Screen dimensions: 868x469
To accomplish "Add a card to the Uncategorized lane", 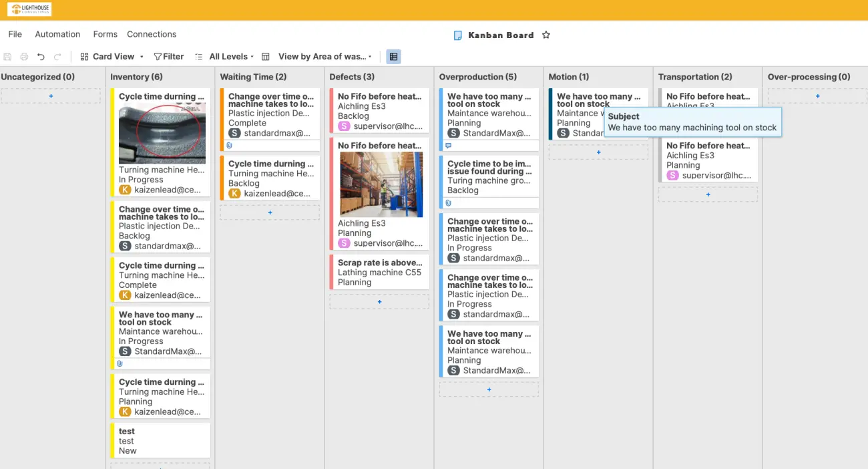I will pyautogui.click(x=51, y=96).
